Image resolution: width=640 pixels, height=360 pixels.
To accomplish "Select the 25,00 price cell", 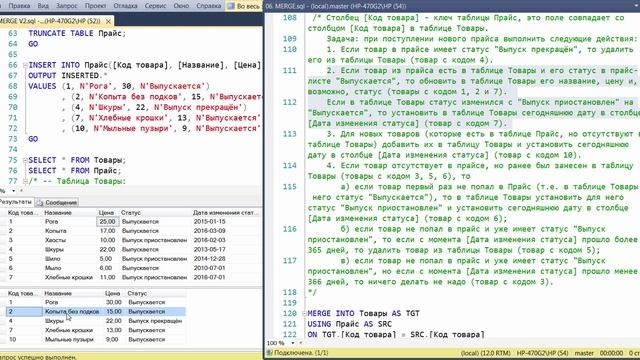I will 108,222.
